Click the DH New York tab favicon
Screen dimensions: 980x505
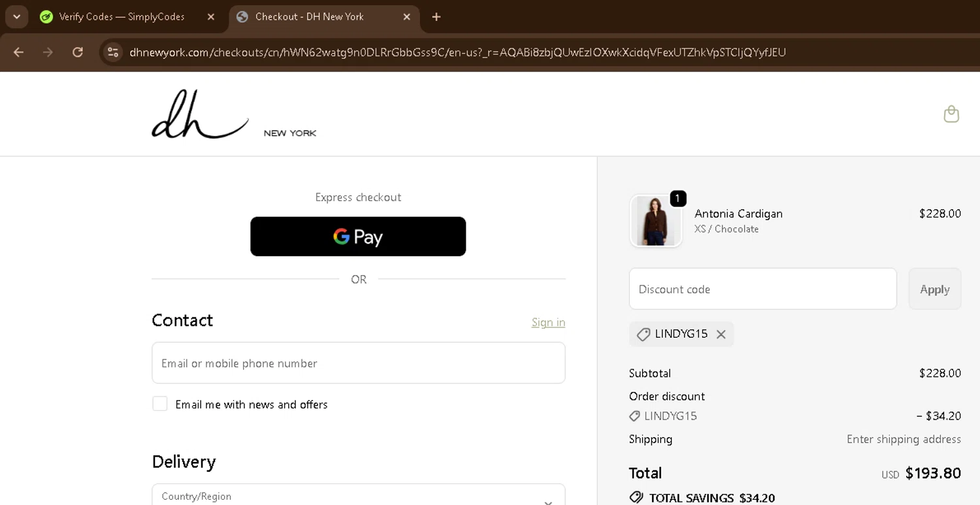click(242, 17)
